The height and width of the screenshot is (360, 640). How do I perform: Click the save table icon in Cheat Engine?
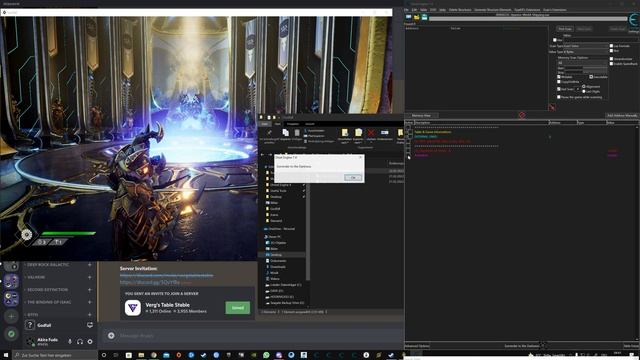pos(424,17)
